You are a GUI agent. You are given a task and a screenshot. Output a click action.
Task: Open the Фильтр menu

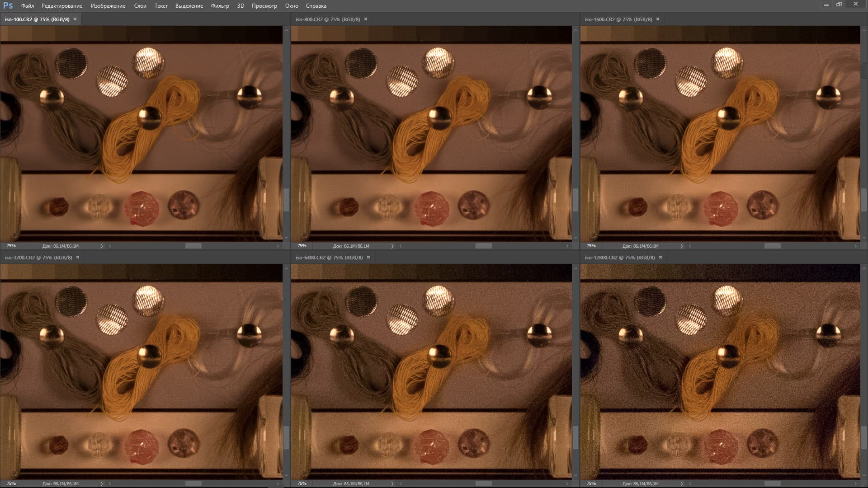pos(220,6)
